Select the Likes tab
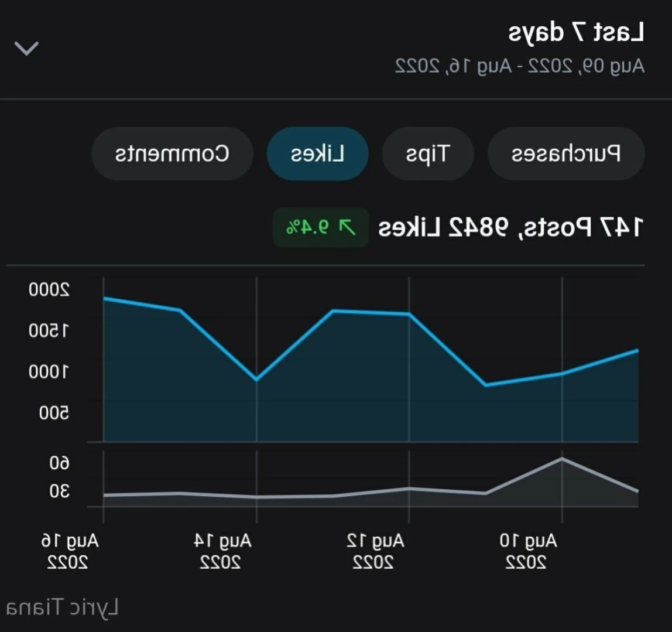Screen dimensions: 672x632 [318, 153]
